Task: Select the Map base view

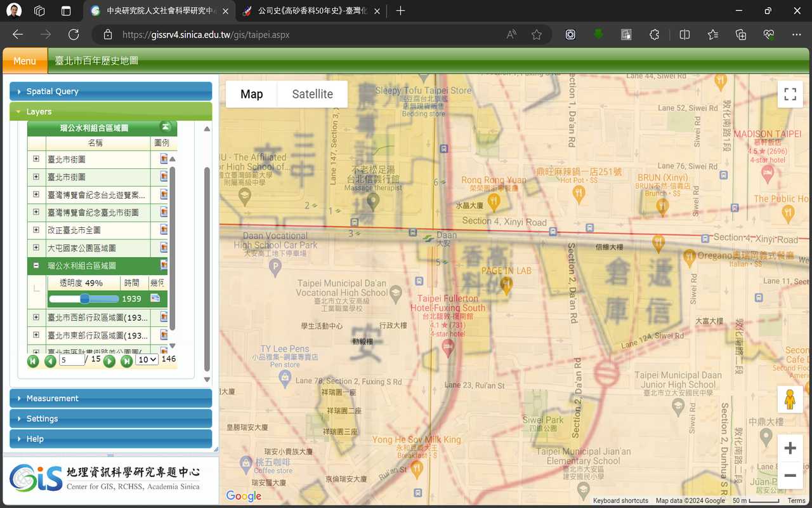Action: click(251, 94)
